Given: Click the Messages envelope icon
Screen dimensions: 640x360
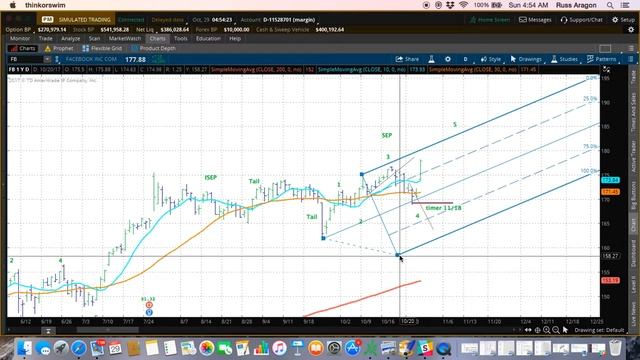Looking at the screenshot, I should pos(522,20).
